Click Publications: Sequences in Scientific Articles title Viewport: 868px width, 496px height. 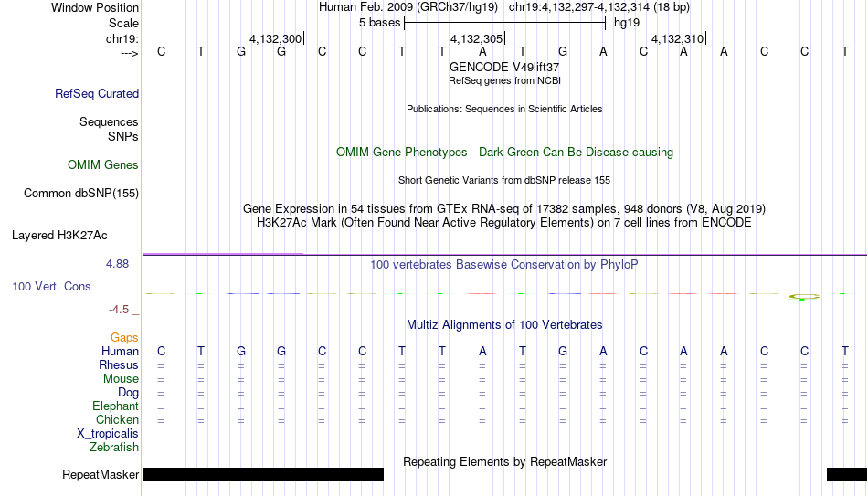click(504, 109)
